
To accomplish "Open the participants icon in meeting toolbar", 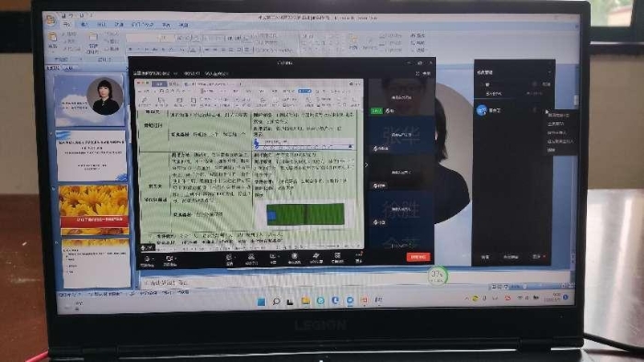I will [250, 257].
